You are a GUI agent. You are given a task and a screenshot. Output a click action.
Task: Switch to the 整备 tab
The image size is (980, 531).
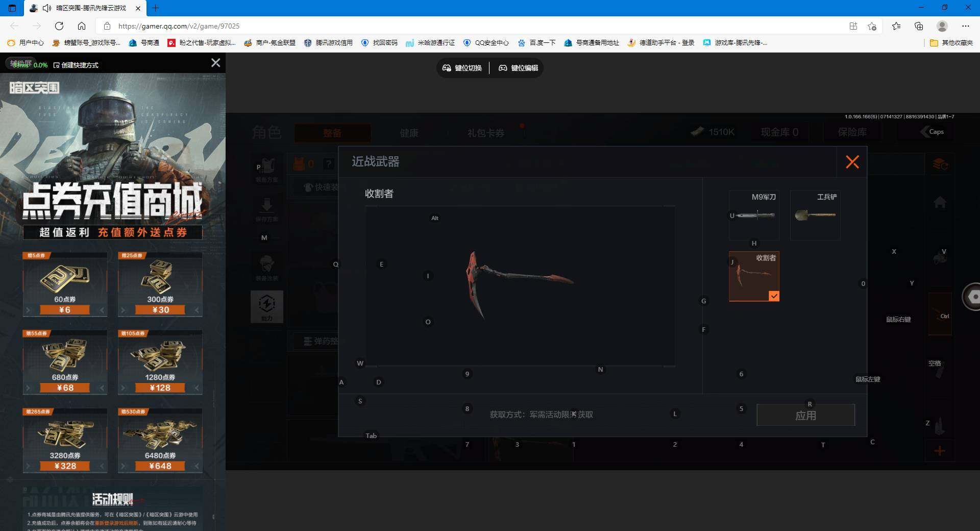[332, 133]
